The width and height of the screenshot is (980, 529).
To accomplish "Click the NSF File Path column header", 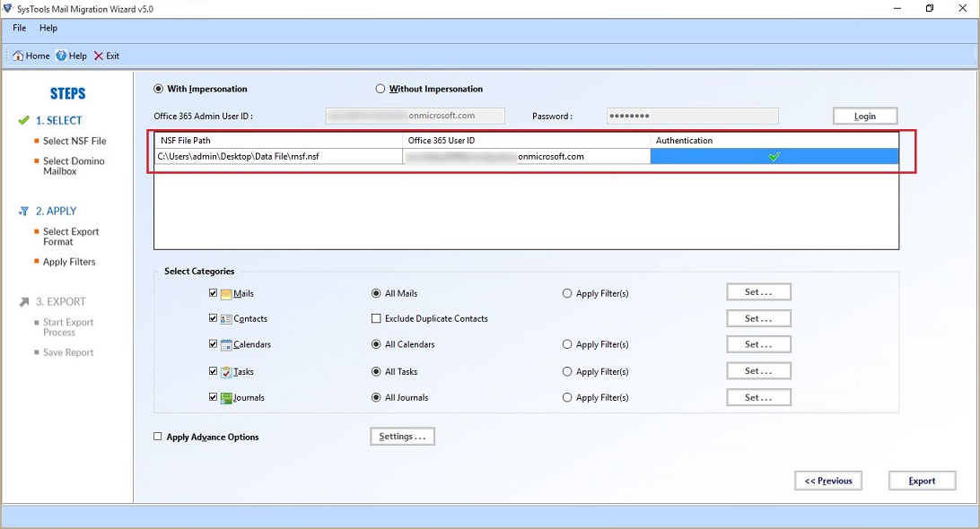I will click(x=278, y=141).
